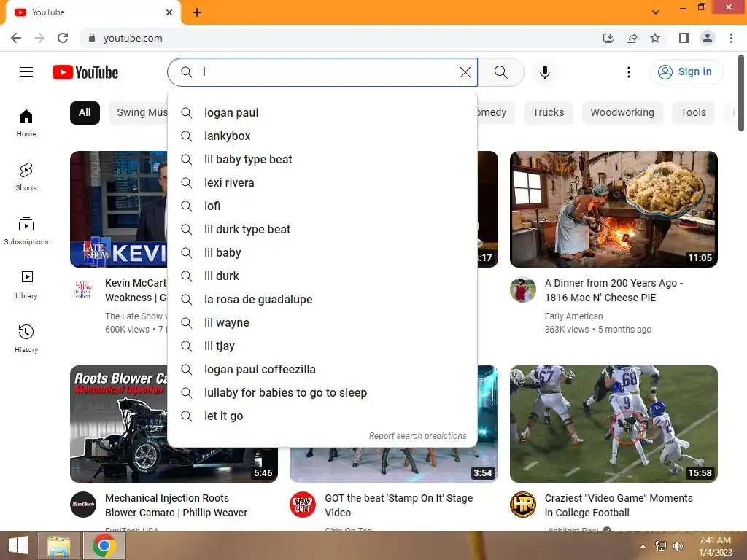This screenshot has height=560, width=747.
Task: Install YouTube app icon in address bar
Action: coord(608,38)
